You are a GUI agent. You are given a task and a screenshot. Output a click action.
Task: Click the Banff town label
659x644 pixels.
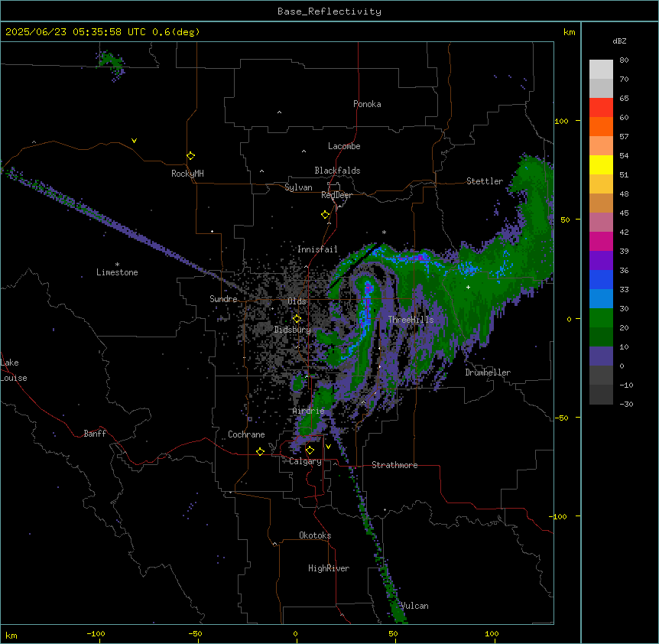tap(95, 434)
